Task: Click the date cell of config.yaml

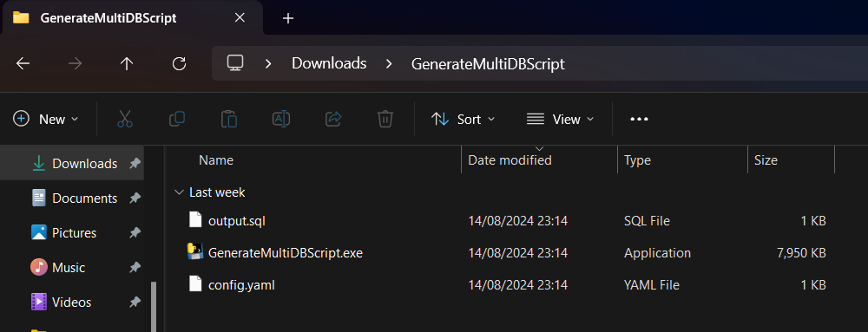Action: pos(517,285)
